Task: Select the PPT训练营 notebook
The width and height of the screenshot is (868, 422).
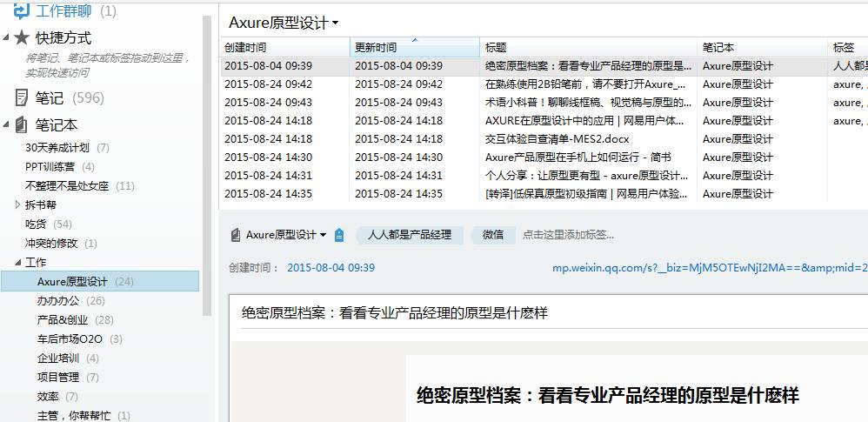Action: 60,167
